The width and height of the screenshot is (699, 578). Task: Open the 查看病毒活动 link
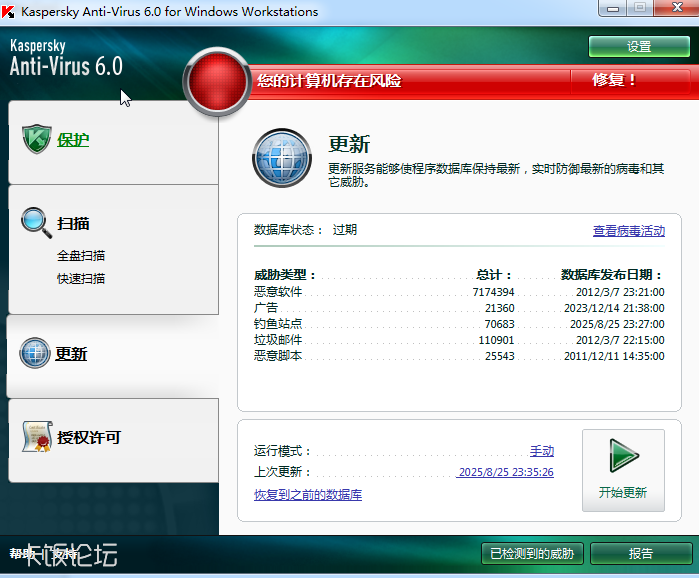tap(628, 231)
